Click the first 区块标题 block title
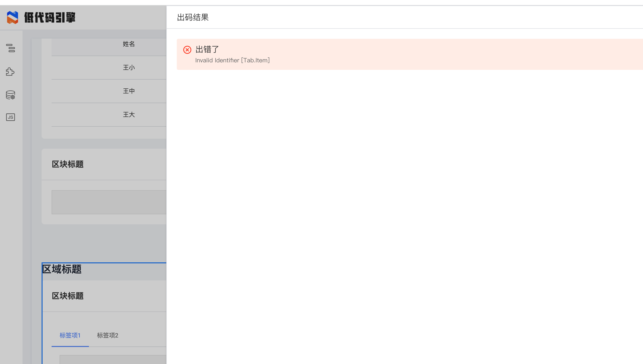The image size is (643, 364). coord(67,164)
